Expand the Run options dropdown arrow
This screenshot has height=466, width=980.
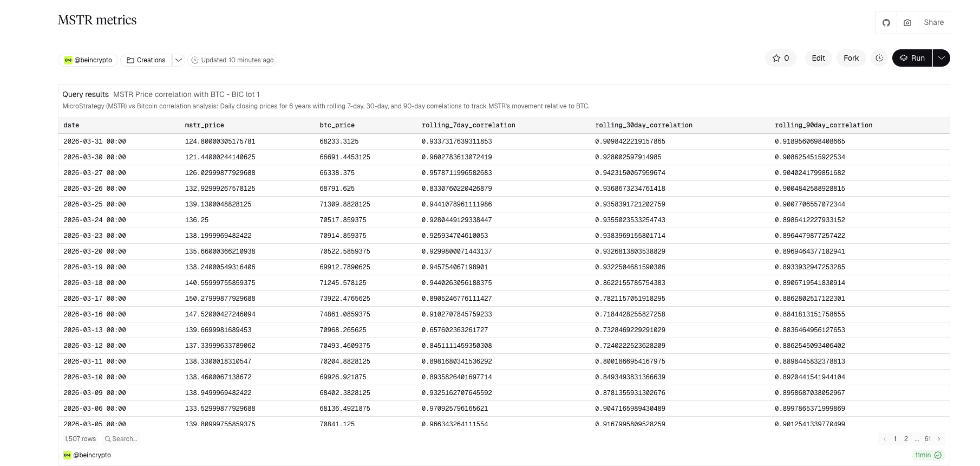942,58
